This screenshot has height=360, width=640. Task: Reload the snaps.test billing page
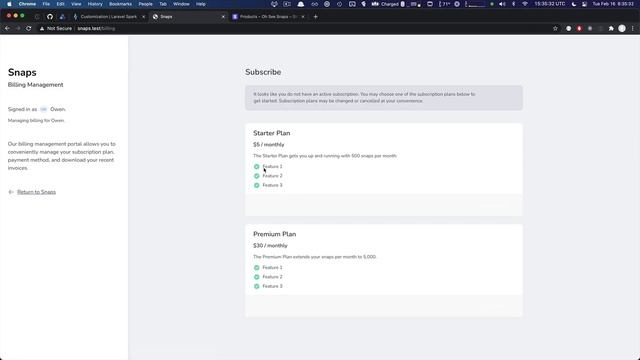(x=29, y=29)
